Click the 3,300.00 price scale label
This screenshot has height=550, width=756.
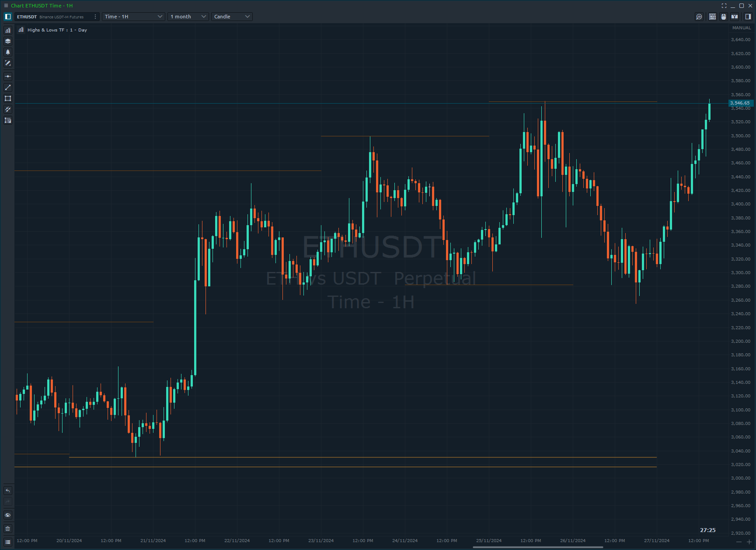click(x=741, y=273)
